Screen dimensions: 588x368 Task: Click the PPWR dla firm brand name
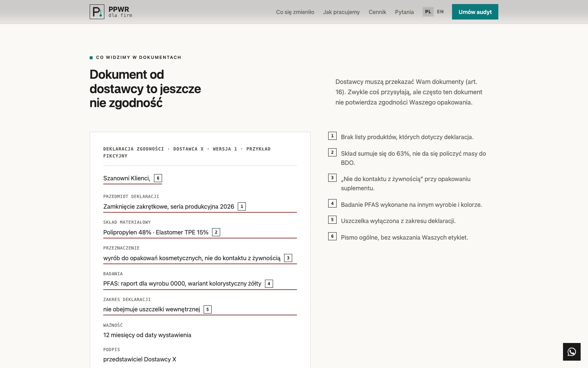pyautogui.click(x=120, y=12)
